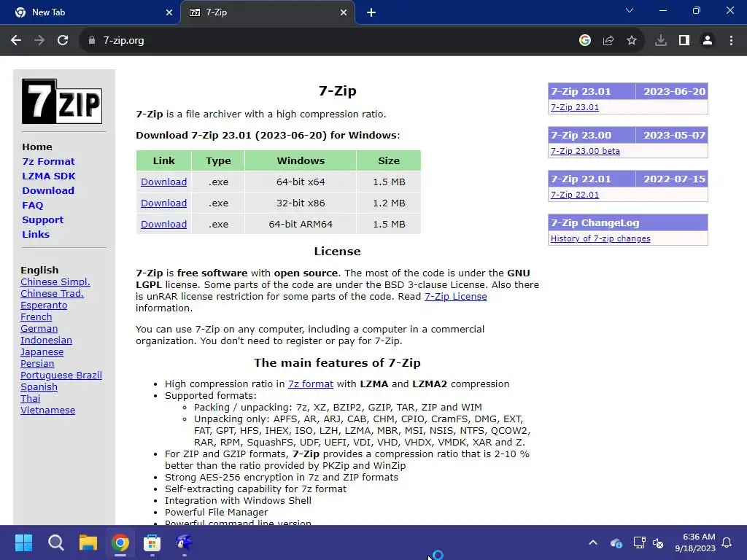Show hidden tray icons chevron
Viewport: 747px width, 560px height.
click(x=593, y=542)
